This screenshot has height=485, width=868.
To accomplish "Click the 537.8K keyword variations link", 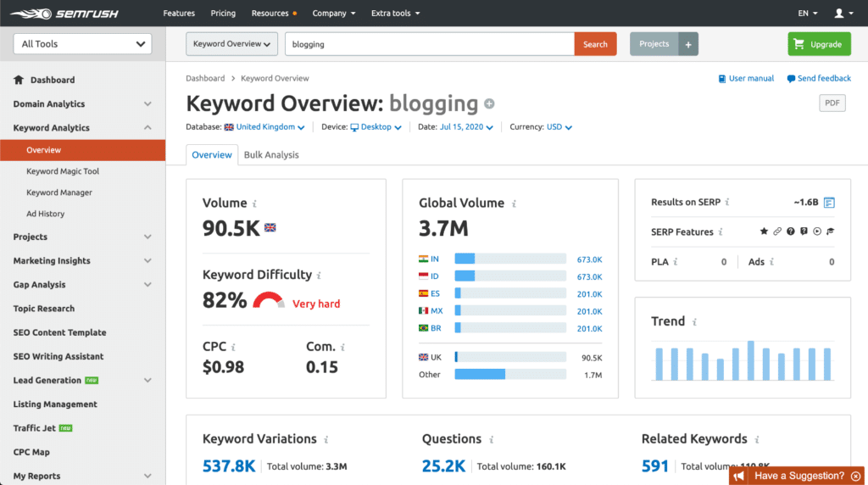I will click(229, 466).
